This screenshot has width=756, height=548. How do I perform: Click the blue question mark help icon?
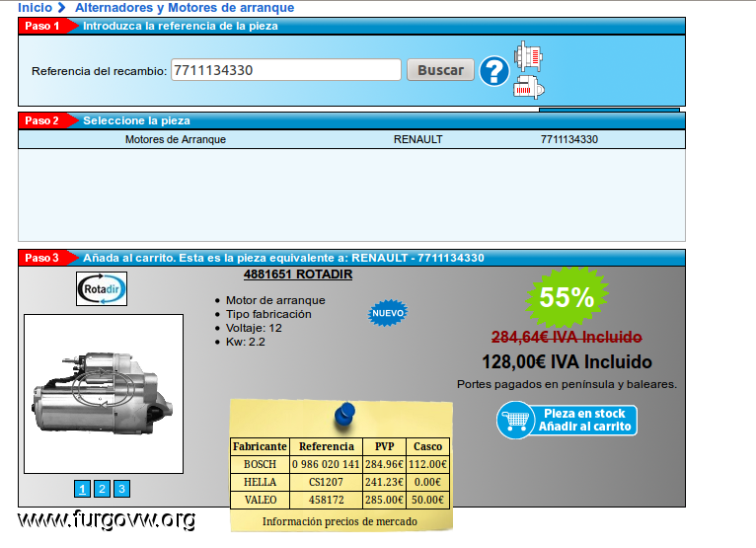click(494, 71)
